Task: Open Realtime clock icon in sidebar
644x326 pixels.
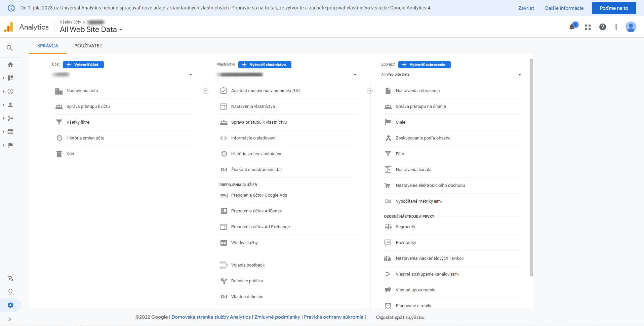Action: click(x=10, y=91)
